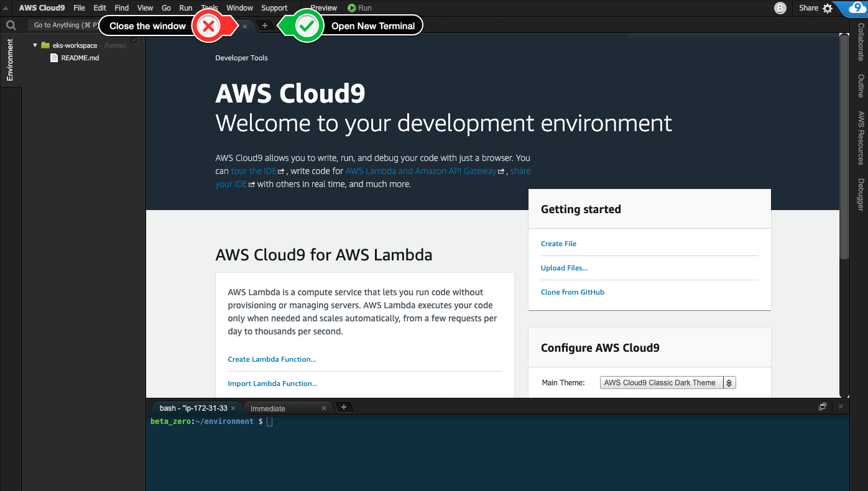
Task: Click the magnifier search icon beside Go to Anything
Action: point(11,25)
